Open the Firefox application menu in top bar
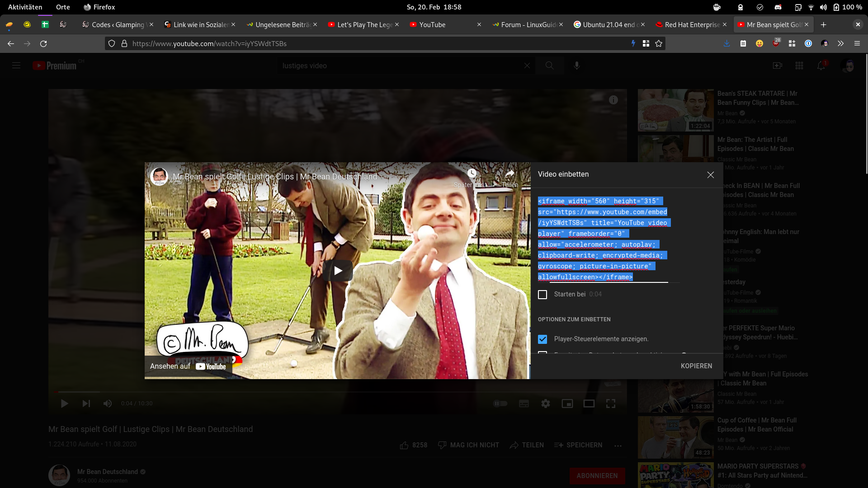The width and height of the screenshot is (868, 488). click(x=99, y=7)
